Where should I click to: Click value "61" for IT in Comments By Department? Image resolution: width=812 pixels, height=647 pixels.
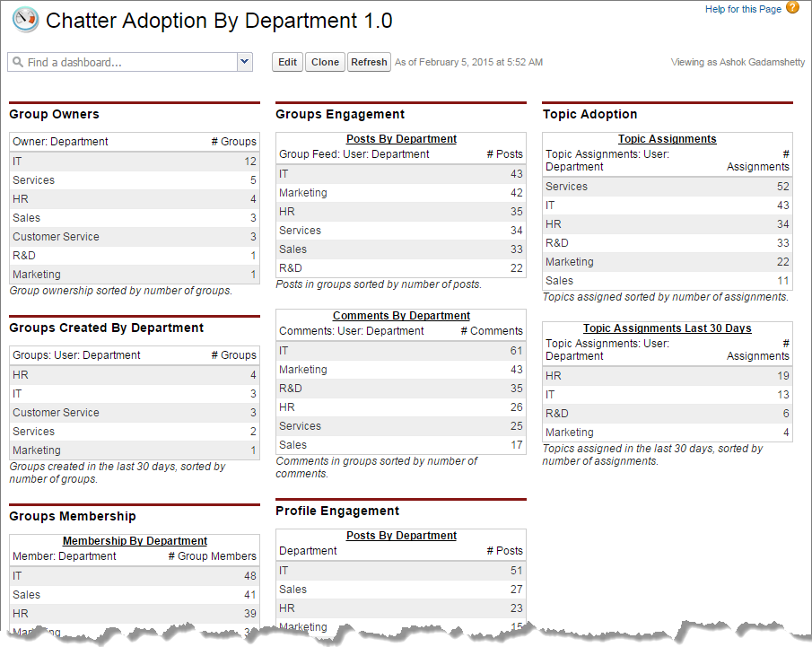[516, 351]
